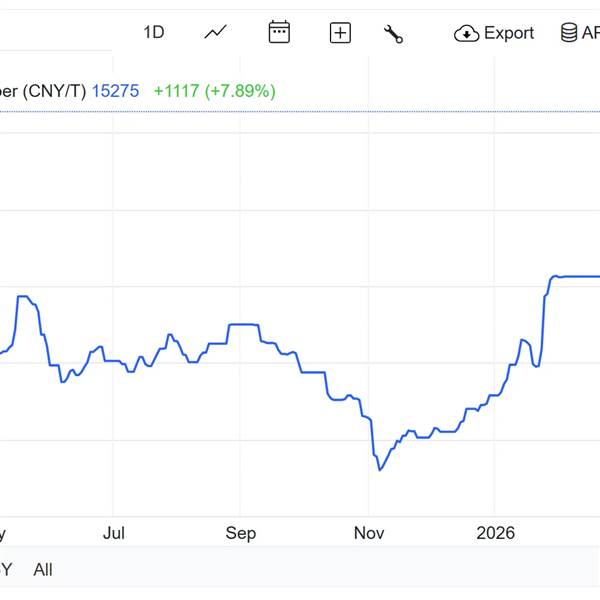Click the Jul label on the time axis
This screenshot has height=600, width=600.
point(114,533)
